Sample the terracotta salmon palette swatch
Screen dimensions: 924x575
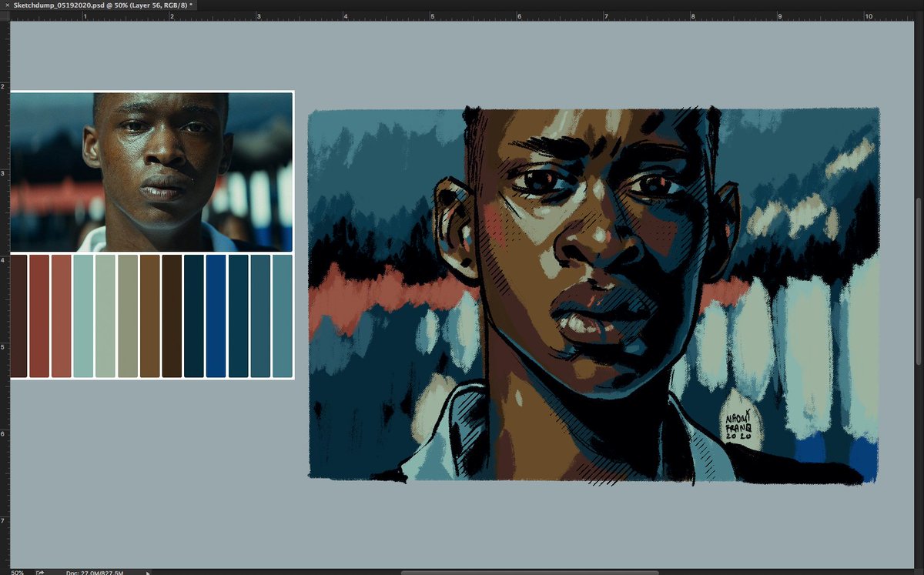click(x=61, y=316)
